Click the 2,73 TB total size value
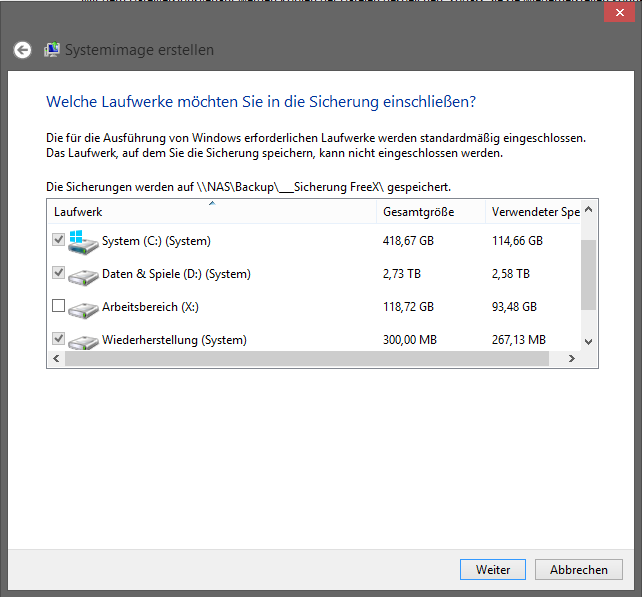This screenshot has height=597, width=642. (402, 274)
